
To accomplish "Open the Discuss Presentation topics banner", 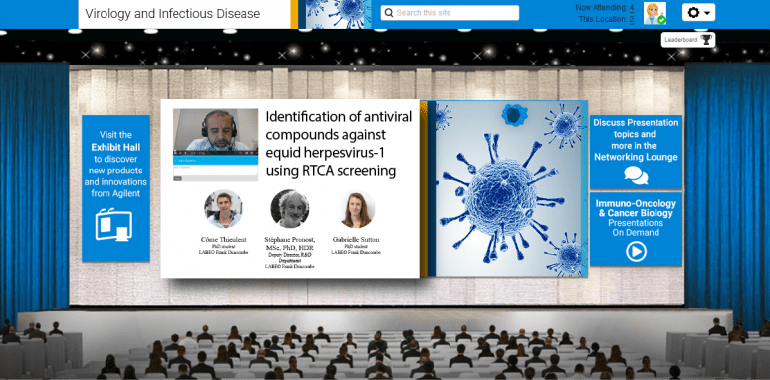I will click(x=636, y=152).
